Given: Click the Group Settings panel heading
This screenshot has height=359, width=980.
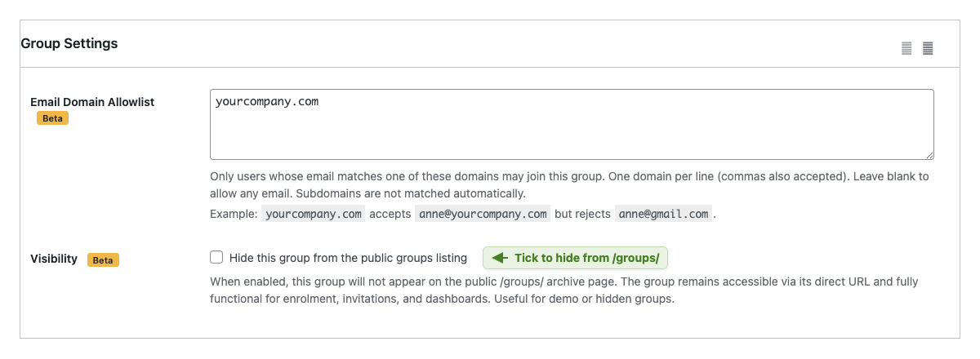Looking at the screenshot, I should click(x=69, y=43).
